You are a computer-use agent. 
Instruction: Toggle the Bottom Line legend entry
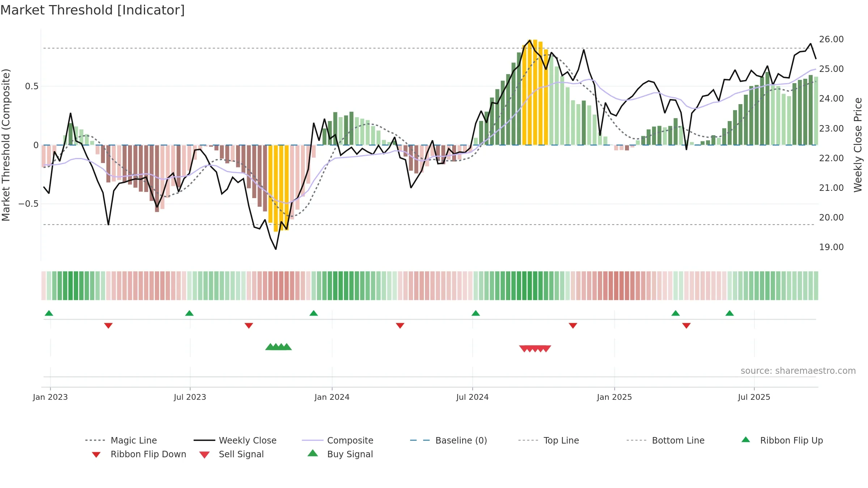coord(665,440)
